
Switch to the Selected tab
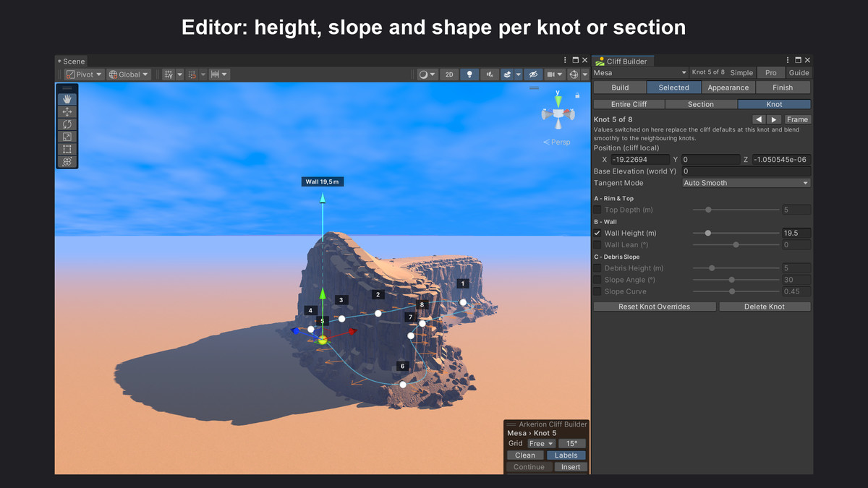pyautogui.click(x=673, y=87)
